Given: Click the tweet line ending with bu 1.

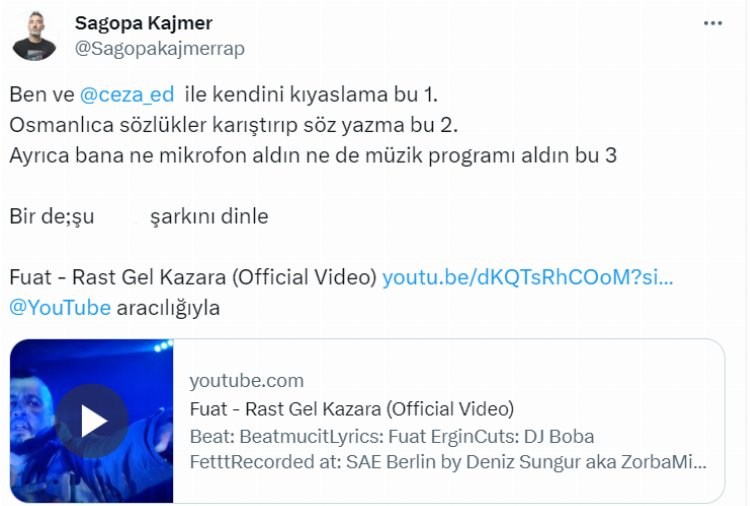Looking at the screenshot, I should [x=223, y=94].
